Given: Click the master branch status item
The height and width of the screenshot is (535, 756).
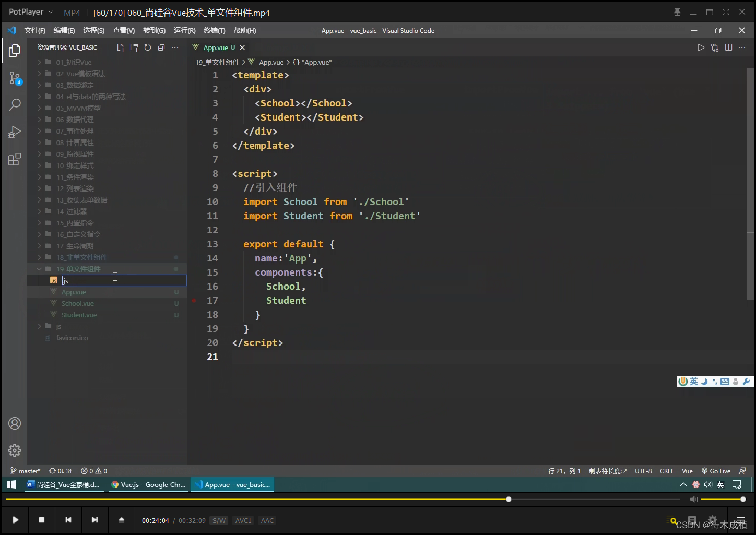Looking at the screenshot, I should pyautogui.click(x=25, y=471).
